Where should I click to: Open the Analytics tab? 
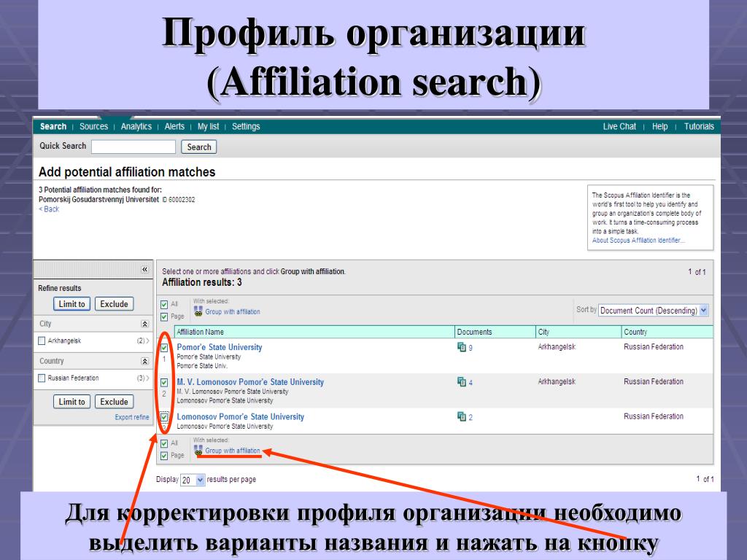[136, 127]
